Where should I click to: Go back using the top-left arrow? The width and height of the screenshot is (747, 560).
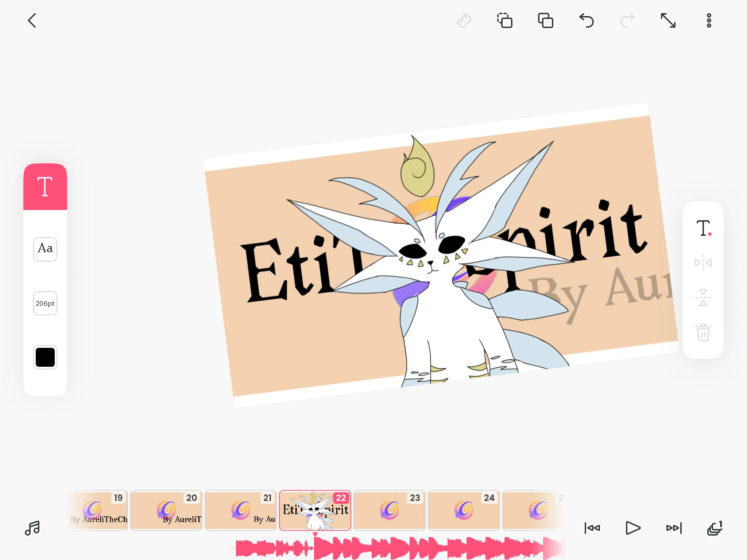[32, 20]
